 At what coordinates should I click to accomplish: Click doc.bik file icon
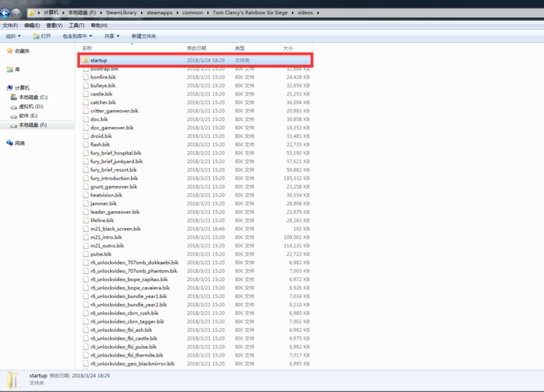click(86, 119)
